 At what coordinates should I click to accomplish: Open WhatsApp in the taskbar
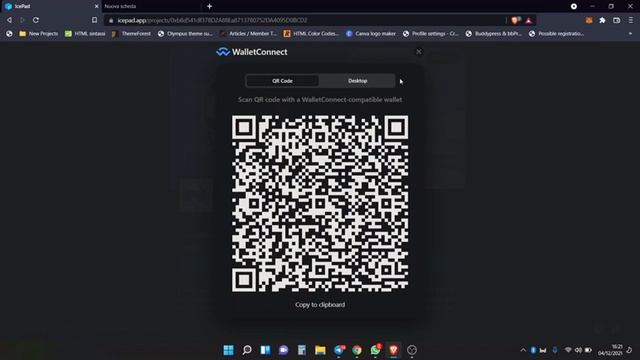[376, 350]
